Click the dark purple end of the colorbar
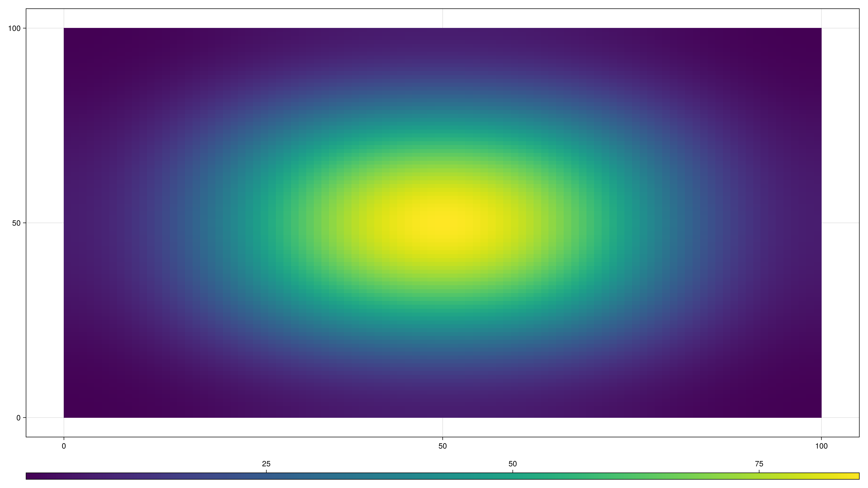The width and height of the screenshot is (868, 488). (30, 476)
